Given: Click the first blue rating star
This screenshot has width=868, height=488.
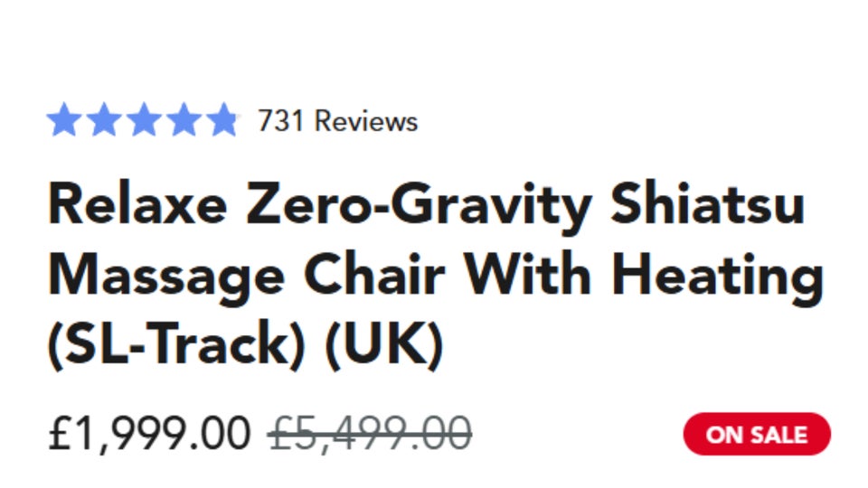Looking at the screenshot, I should coord(64,120).
